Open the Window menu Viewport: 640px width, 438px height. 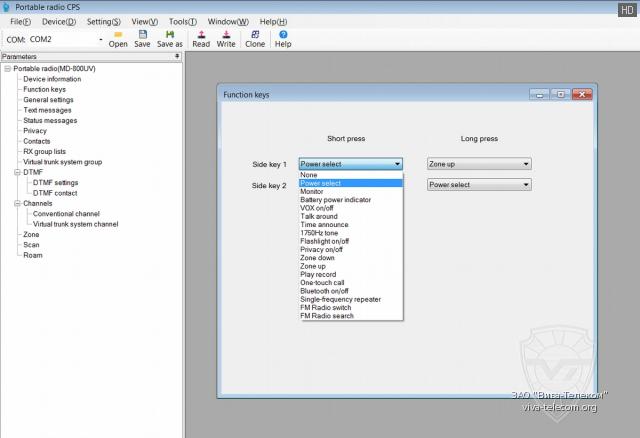228,22
